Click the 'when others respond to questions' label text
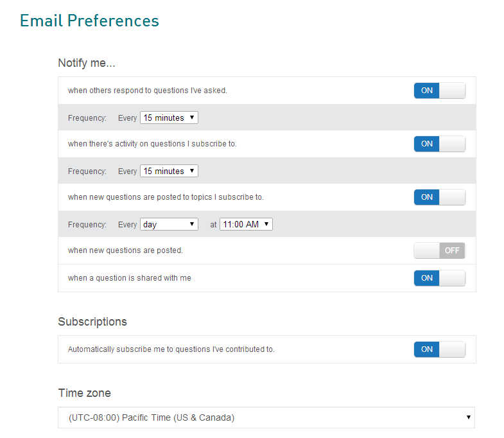 [148, 91]
